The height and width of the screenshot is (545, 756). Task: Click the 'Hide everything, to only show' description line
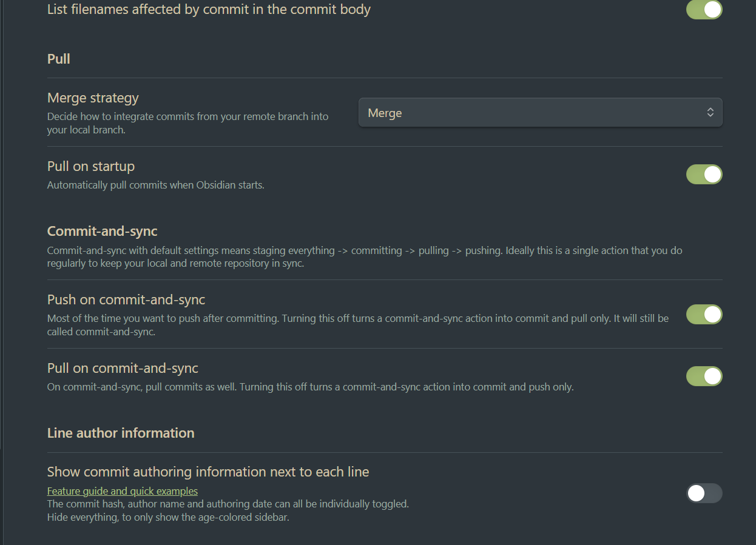point(168,518)
